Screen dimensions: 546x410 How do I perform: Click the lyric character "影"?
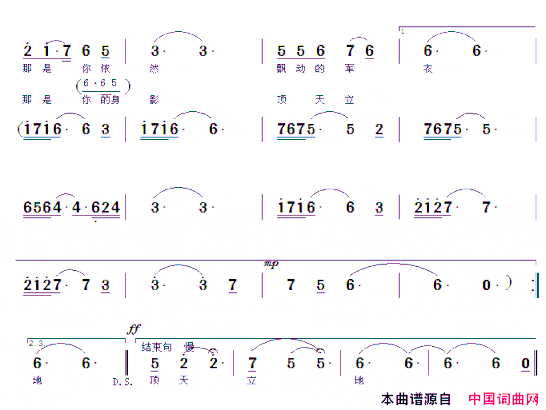point(154,100)
